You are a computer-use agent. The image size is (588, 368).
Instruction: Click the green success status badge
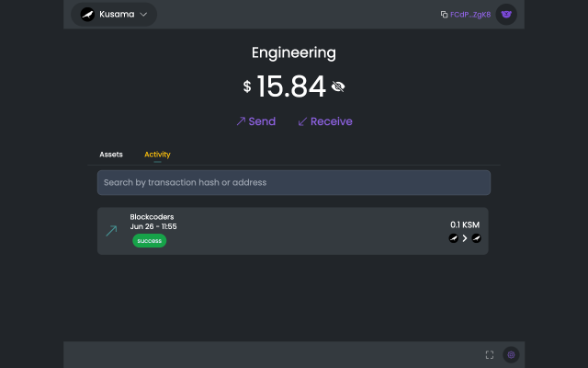tap(149, 241)
